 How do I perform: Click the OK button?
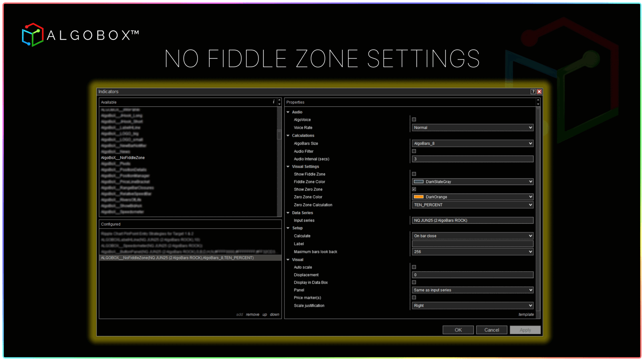tap(458, 330)
